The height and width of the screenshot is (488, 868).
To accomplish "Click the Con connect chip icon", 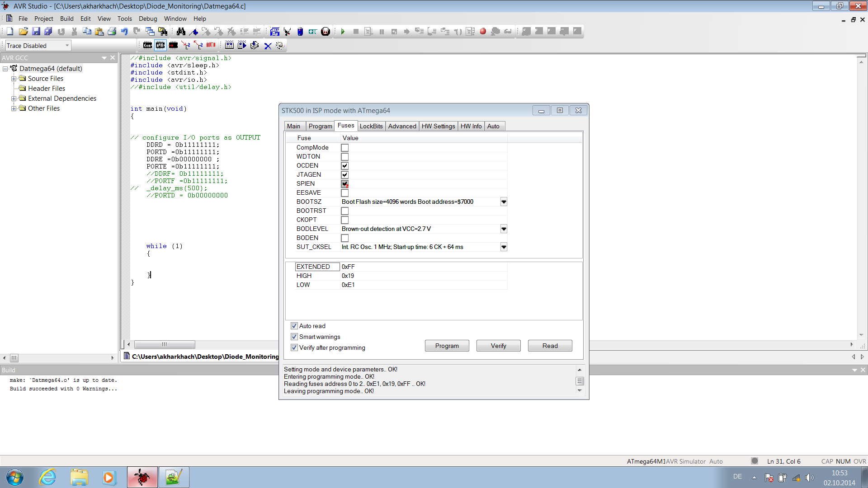I will coord(147,45).
